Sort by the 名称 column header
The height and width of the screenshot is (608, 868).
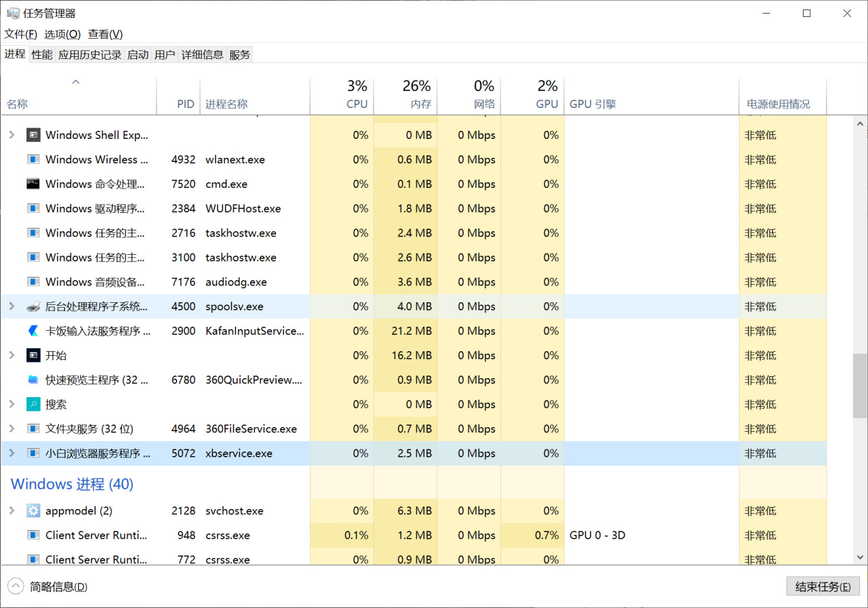click(x=79, y=96)
